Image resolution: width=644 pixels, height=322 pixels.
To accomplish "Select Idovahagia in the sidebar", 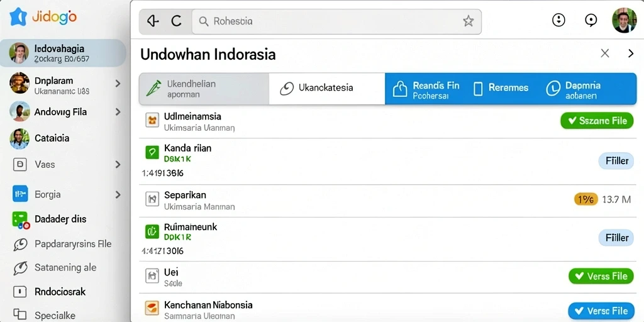I will (63, 53).
